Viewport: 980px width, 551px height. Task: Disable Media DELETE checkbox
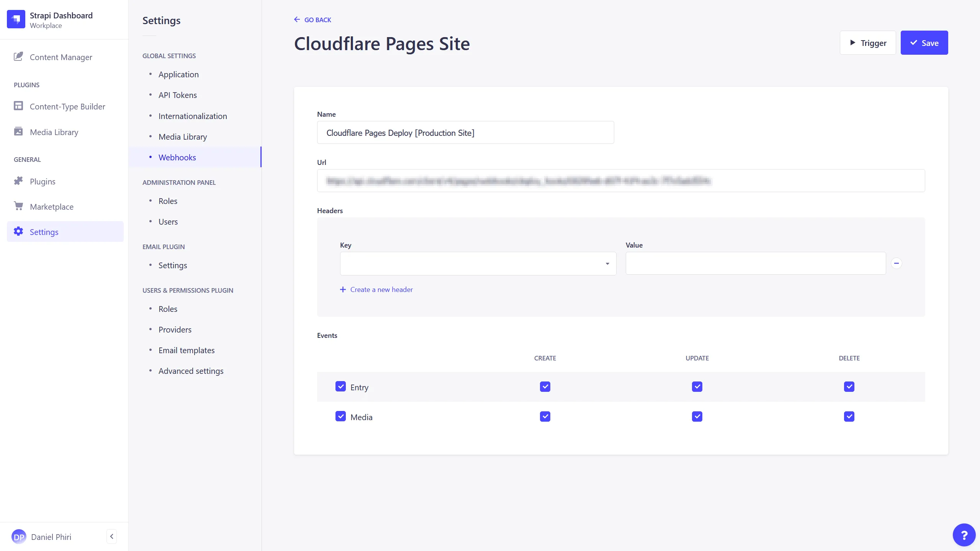tap(849, 416)
